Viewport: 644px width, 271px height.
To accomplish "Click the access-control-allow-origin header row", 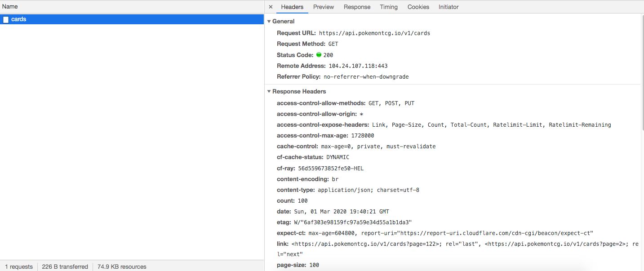I will [320, 114].
